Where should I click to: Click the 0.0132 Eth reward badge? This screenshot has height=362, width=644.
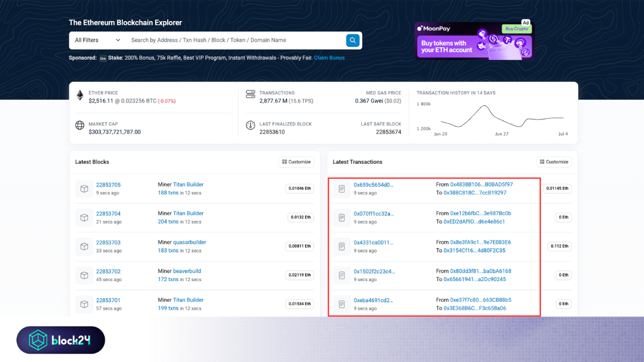pos(301,218)
